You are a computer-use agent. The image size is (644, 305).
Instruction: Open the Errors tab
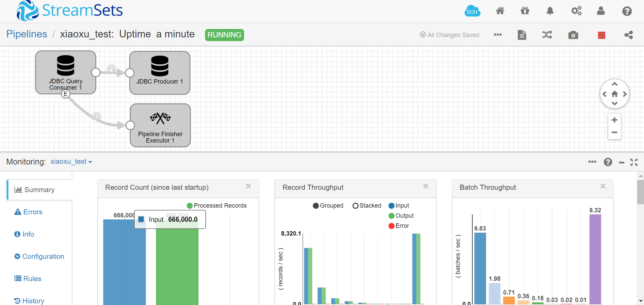pyautogui.click(x=28, y=212)
